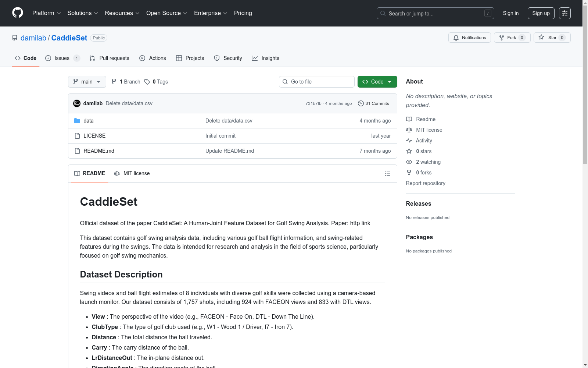Switch to the Issues tab
588x368 pixels.
tap(63, 58)
